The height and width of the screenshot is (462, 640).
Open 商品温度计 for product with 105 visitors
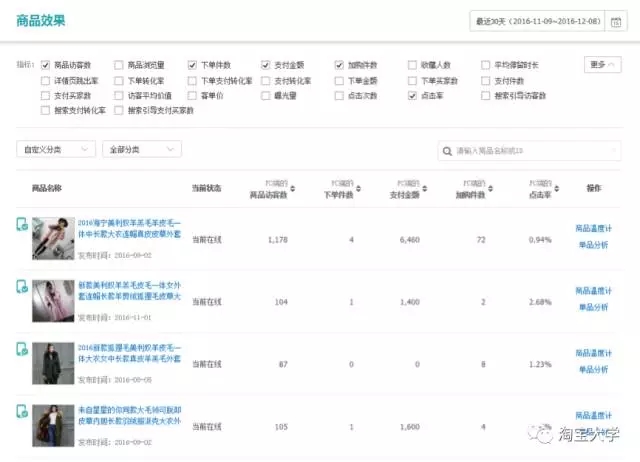(593, 416)
